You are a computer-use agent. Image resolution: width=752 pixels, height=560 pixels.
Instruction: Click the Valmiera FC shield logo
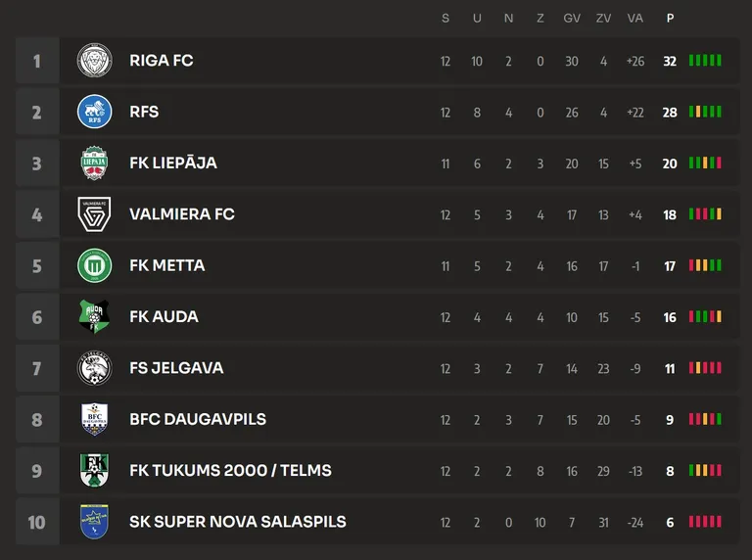[x=94, y=214]
